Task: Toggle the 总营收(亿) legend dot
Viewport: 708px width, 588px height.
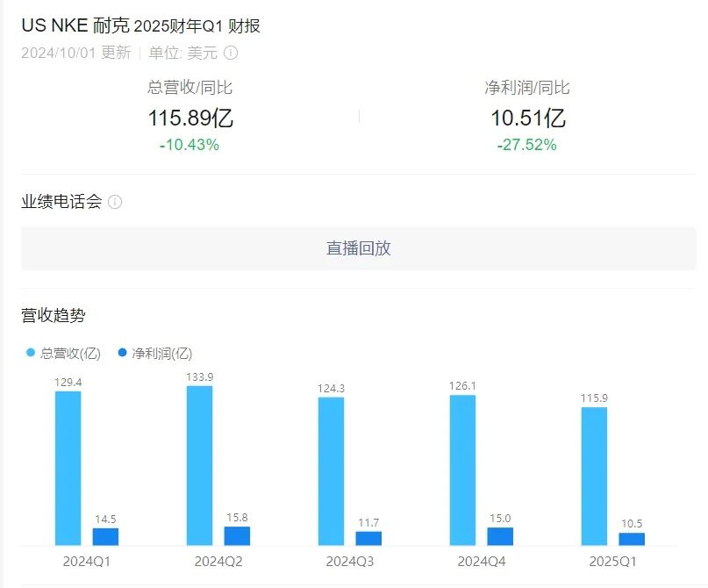Action: point(31,353)
